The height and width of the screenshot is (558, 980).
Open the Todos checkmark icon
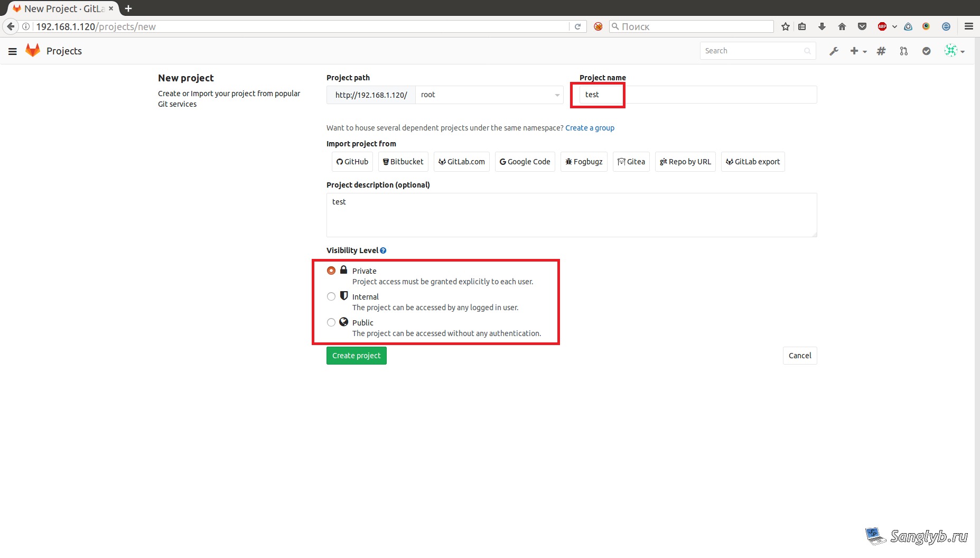[x=927, y=51]
